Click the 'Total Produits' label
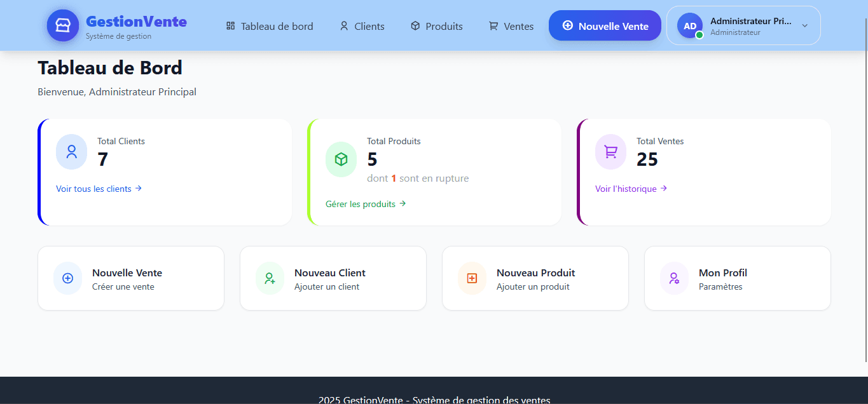The image size is (868, 404). coord(394,141)
